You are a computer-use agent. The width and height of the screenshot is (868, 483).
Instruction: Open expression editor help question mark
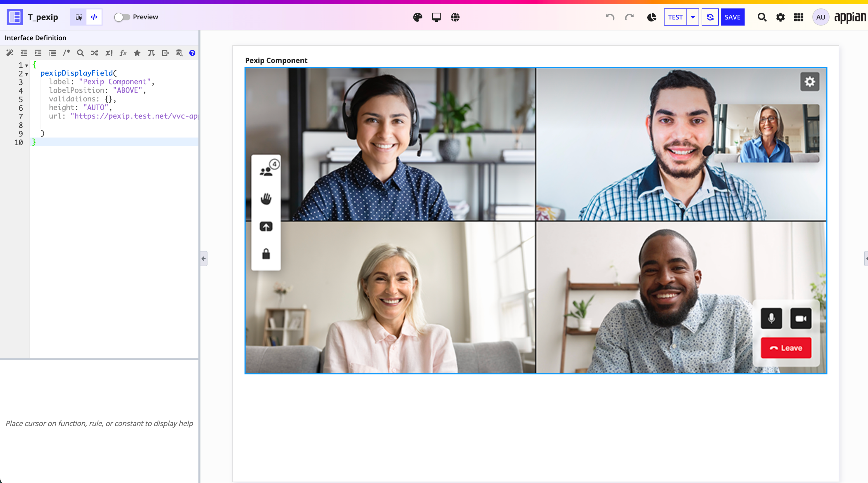pyautogui.click(x=192, y=53)
